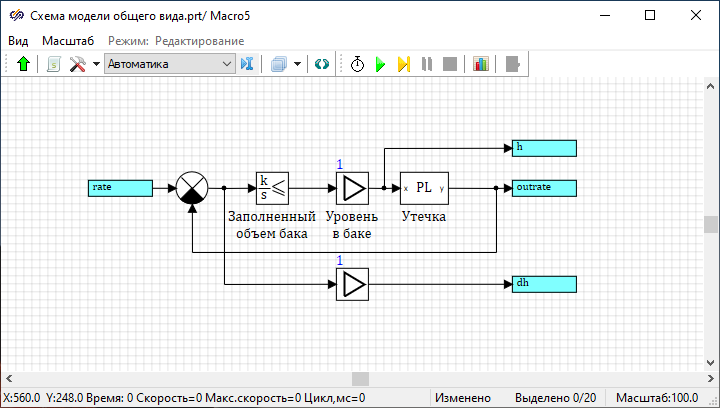Click the blue icon beside Автоматика dropdown
The width and height of the screenshot is (720, 408).
coord(248,64)
